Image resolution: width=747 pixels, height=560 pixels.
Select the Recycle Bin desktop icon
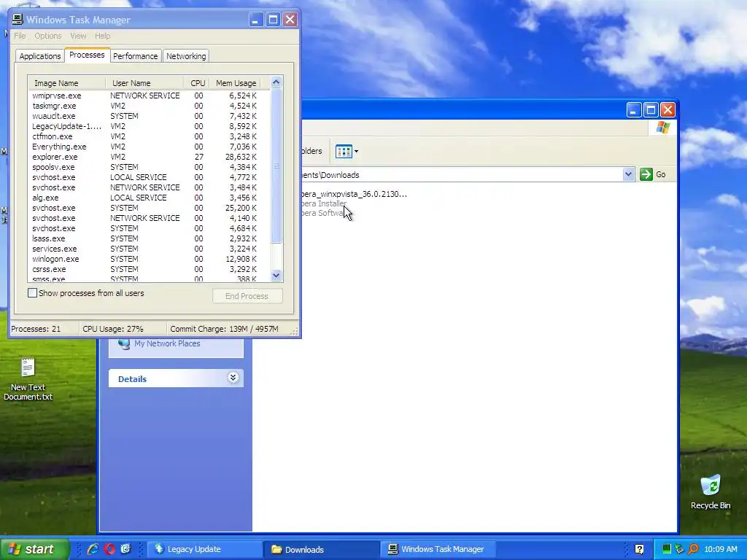pyautogui.click(x=711, y=492)
